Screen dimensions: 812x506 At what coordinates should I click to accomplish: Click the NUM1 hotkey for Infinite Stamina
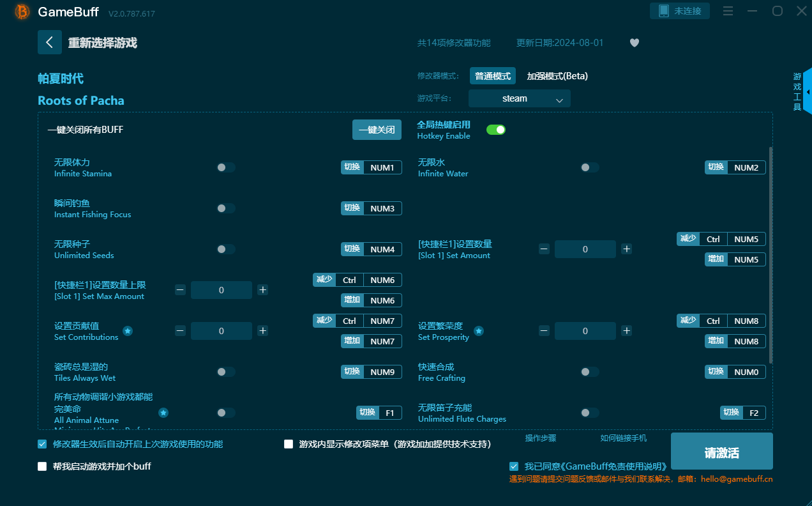[x=382, y=167]
